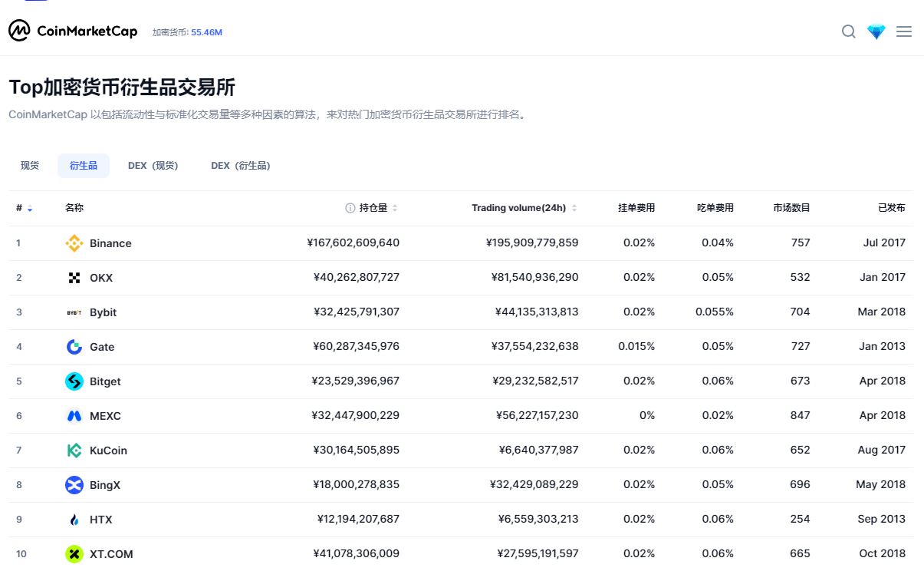Image resolution: width=924 pixels, height=571 pixels.
Task: Switch to DEX (衍生品) tab
Action: point(241,166)
